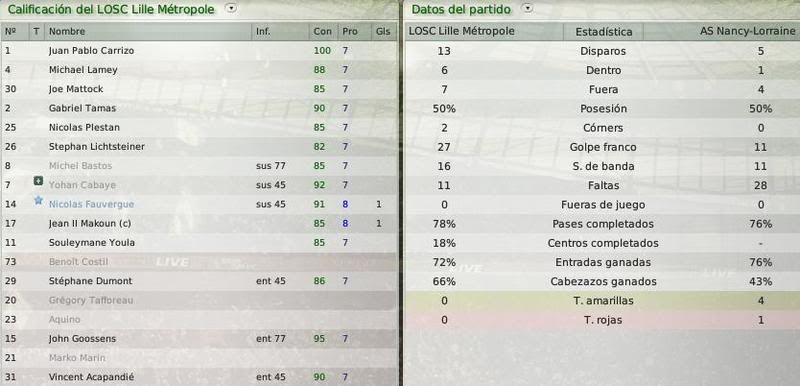Select John Goossens in the substitutes list
Viewport: 800px width, 386px height.
(82, 339)
